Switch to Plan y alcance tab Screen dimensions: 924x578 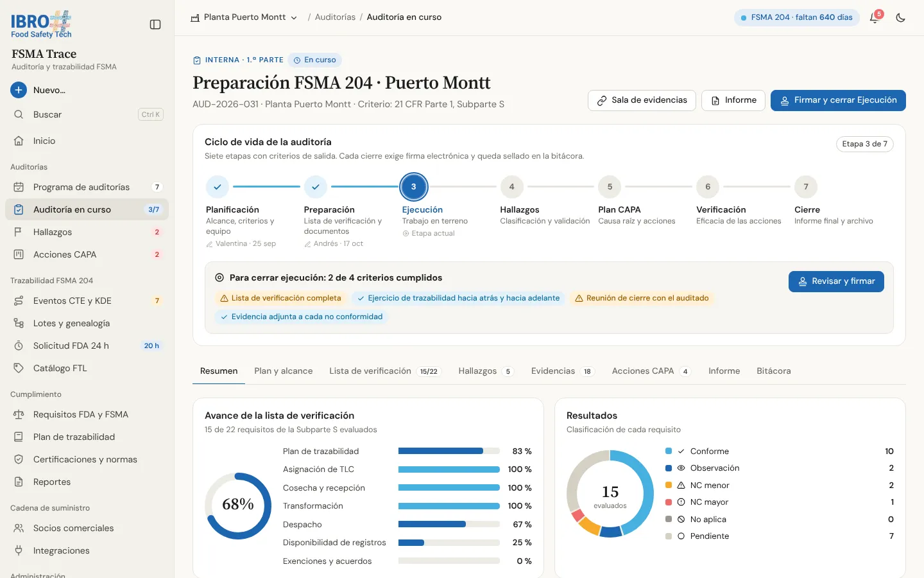(x=284, y=371)
